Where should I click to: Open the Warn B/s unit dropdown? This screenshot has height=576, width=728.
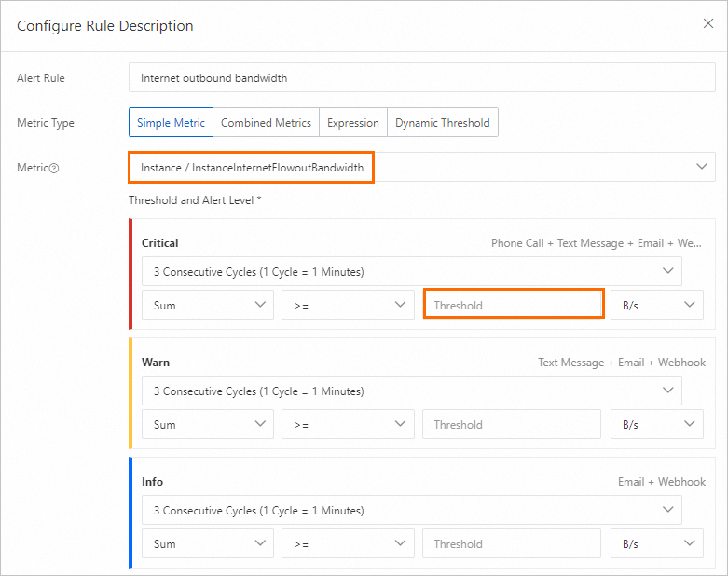point(656,425)
